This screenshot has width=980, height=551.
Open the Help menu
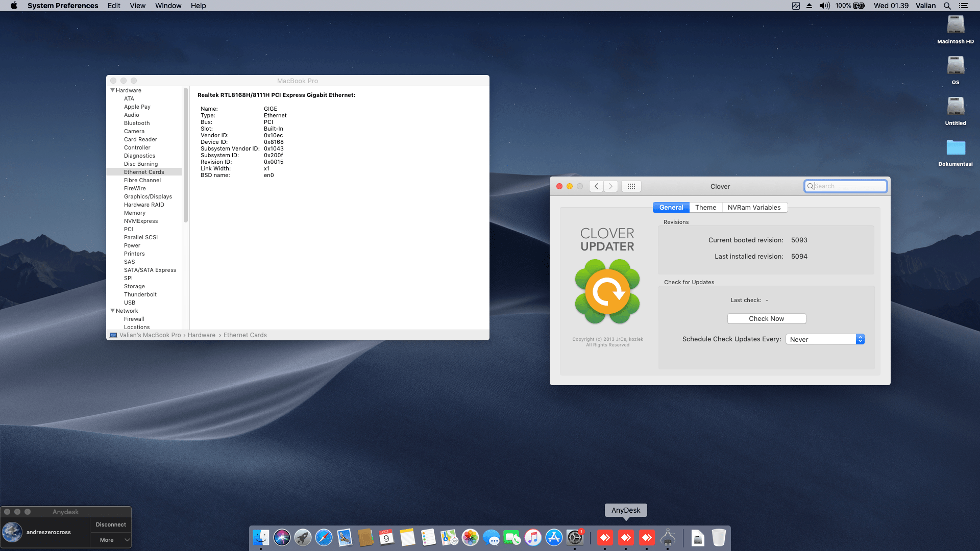click(199, 6)
